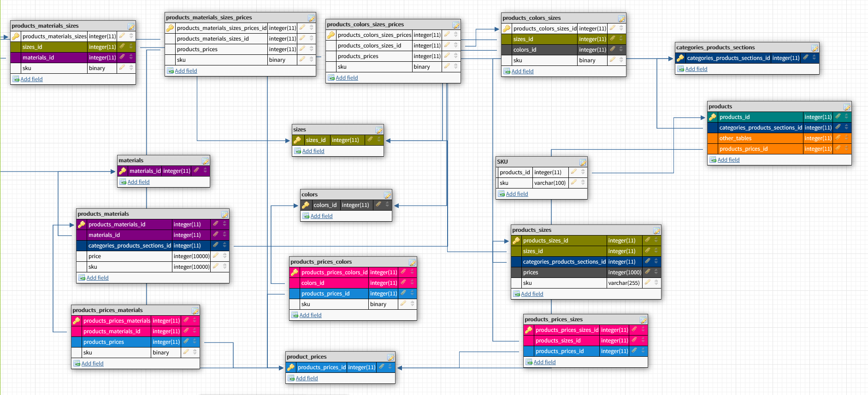Select categories_products_sections_id field name in products table
Image resolution: width=868 pixels, height=395 pixels.
tap(760, 128)
